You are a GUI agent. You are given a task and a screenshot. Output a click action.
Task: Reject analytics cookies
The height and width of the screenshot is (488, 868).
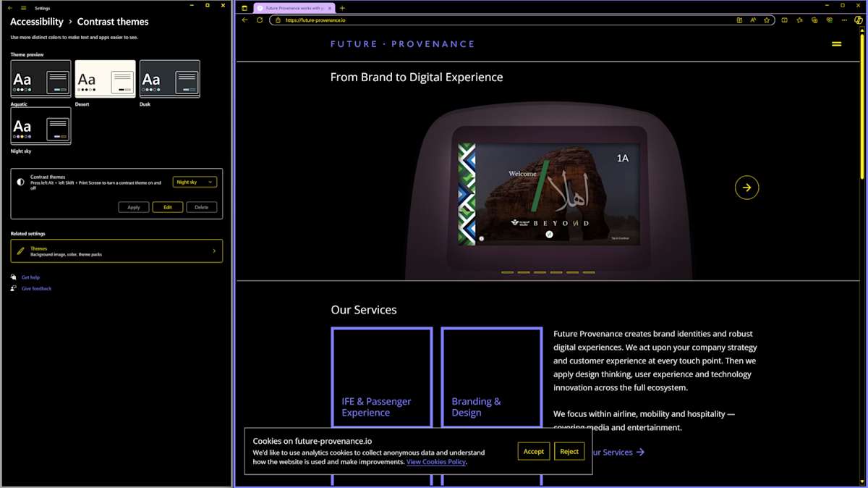pyautogui.click(x=569, y=451)
